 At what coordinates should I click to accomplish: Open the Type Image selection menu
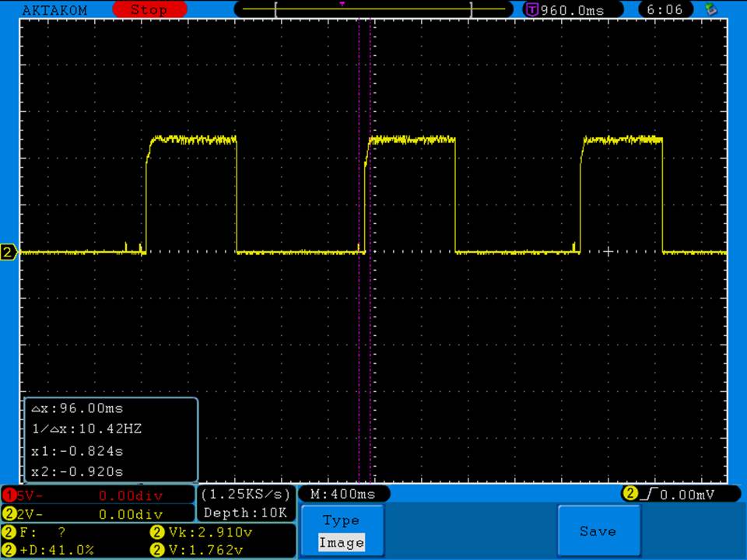click(x=341, y=531)
